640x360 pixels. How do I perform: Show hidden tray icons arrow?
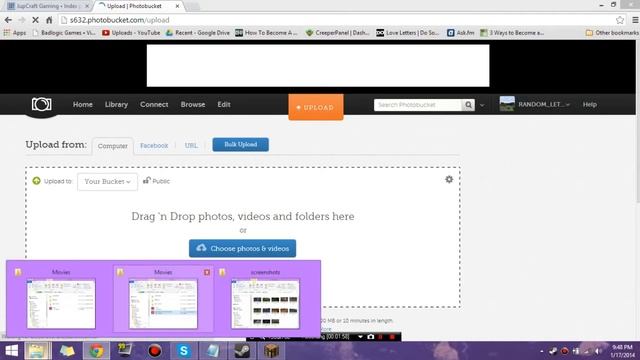tap(542, 351)
